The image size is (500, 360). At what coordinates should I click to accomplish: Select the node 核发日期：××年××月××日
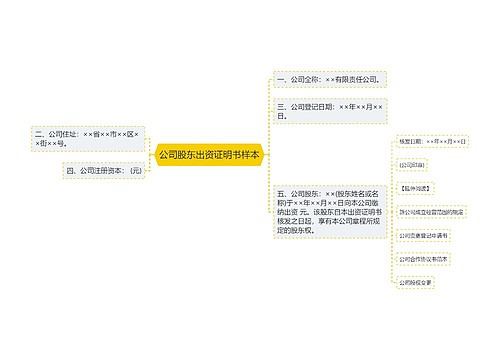[432, 141]
